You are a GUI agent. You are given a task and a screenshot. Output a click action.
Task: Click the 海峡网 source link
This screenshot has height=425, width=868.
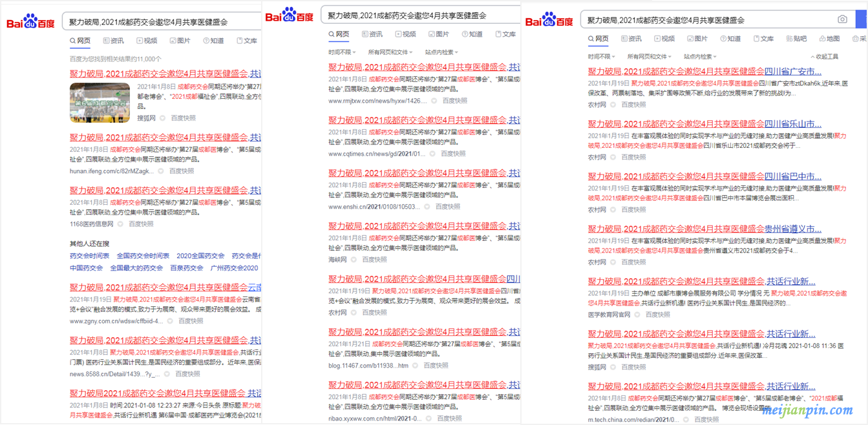coord(337,260)
